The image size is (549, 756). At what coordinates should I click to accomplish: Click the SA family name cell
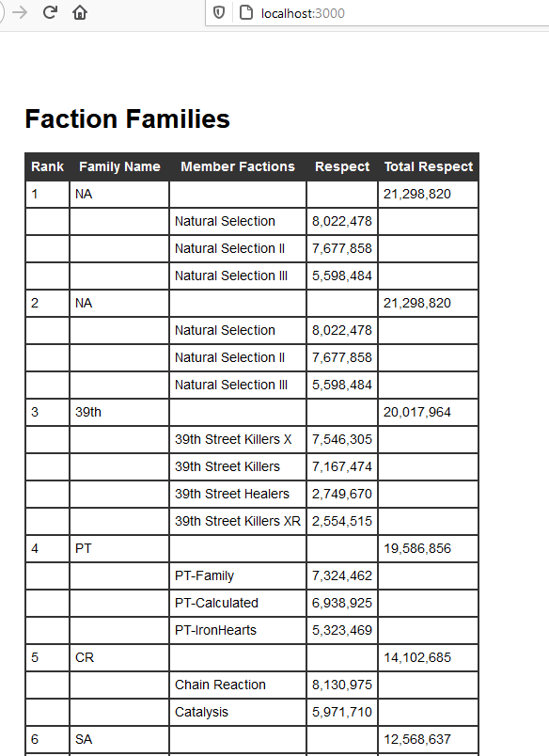119,740
